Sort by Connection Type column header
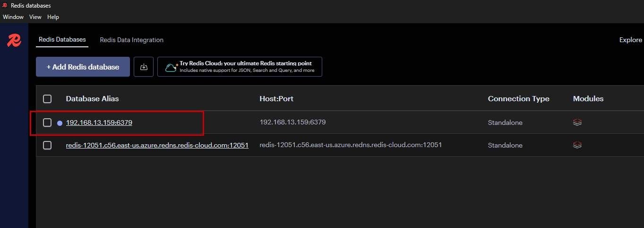 point(519,99)
